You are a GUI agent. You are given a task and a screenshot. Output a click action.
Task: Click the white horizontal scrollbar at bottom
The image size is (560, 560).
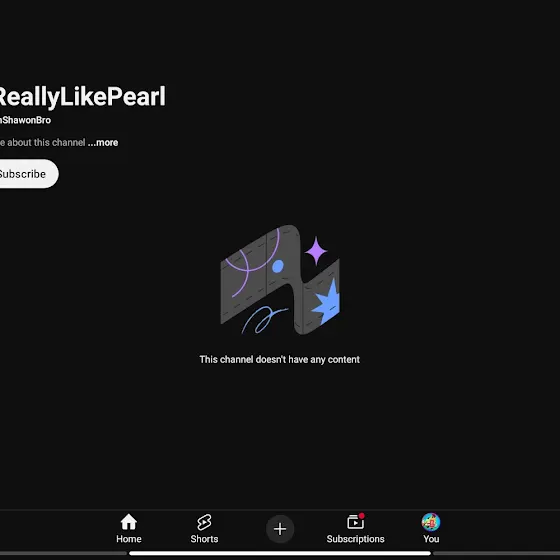click(280, 553)
